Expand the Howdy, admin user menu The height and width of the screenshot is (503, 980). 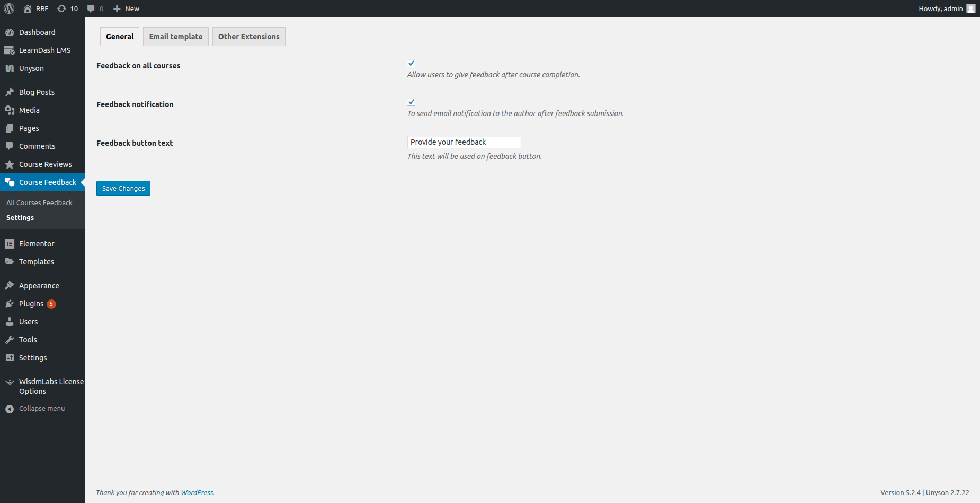click(940, 8)
